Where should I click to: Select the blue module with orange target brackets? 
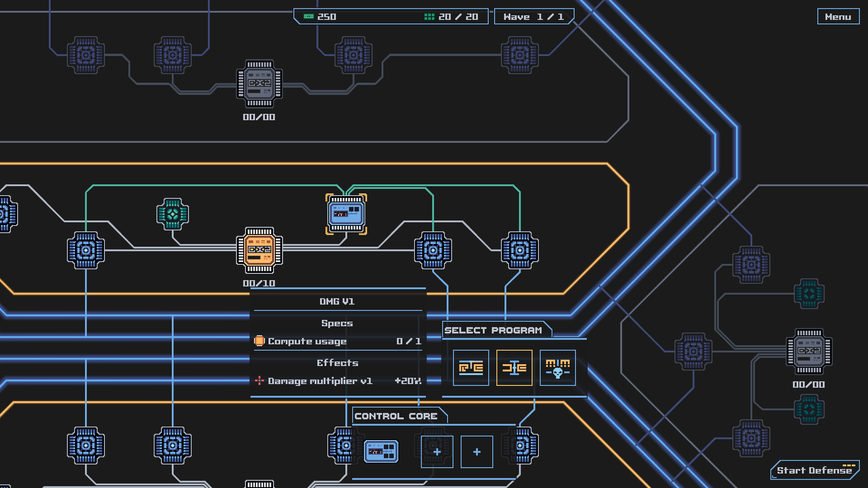click(x=346, y=214)
